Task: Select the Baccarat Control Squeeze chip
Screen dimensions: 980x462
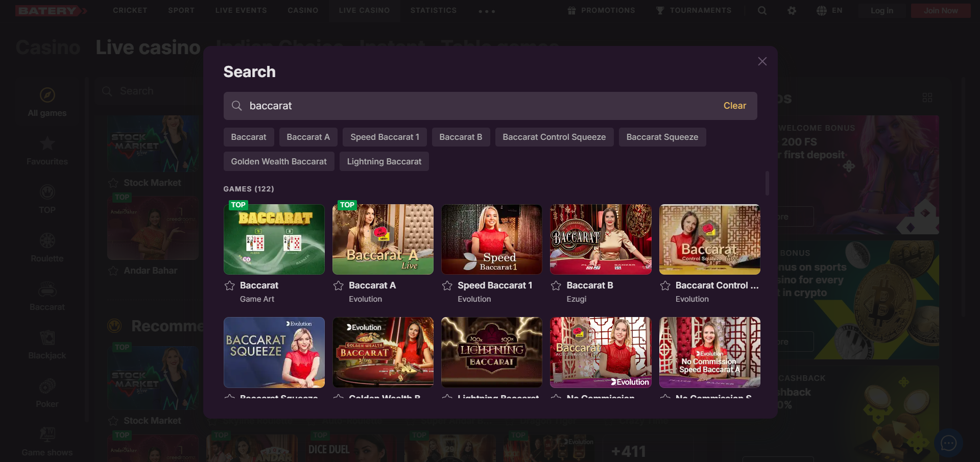Action: (554, 137)
